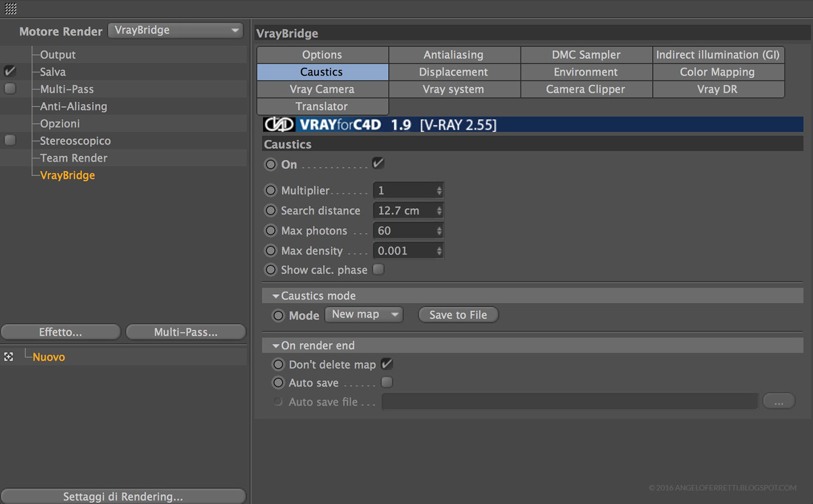Click animation dot next to Max density

point(270,250)
